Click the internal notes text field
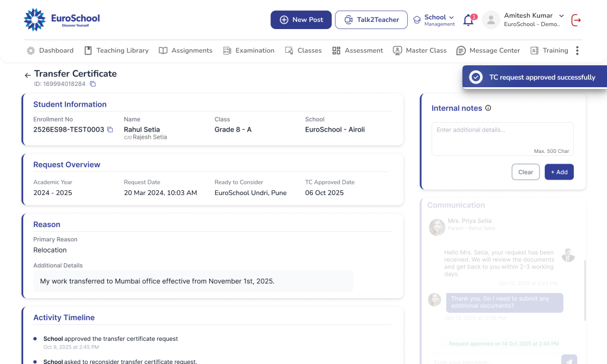This screenshot has width=607, height=364. coord(502,135)
